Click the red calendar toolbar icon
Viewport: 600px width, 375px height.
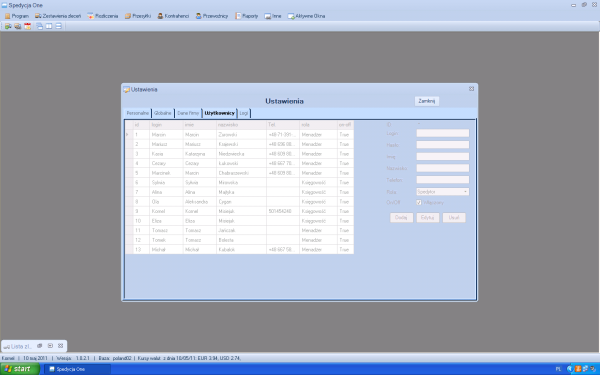click(28, 26)
